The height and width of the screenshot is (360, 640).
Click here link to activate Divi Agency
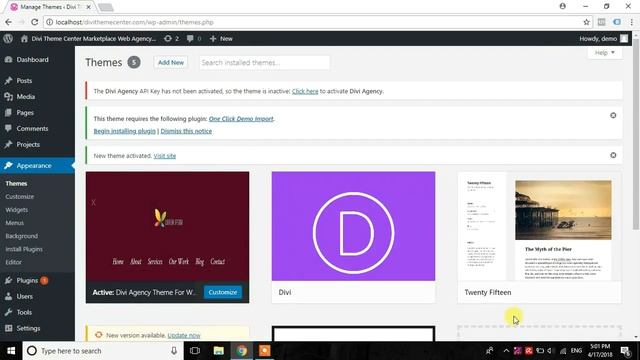[305, 91]
